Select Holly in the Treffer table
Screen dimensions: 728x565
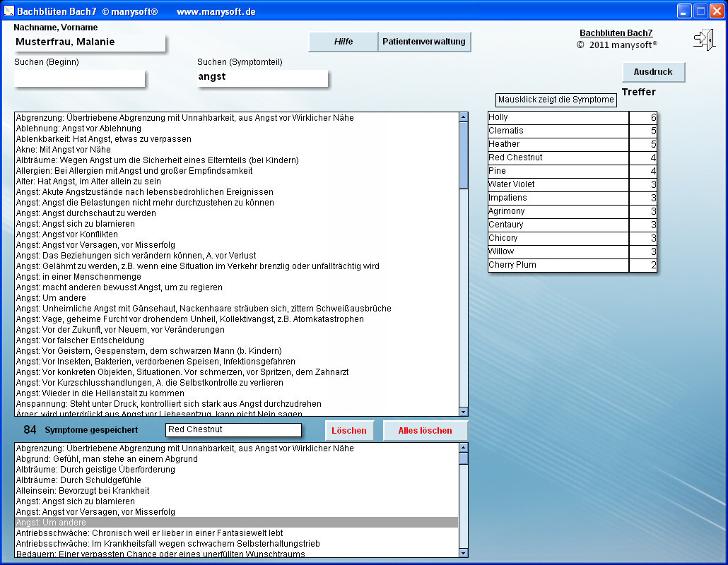tap(558, 117)
